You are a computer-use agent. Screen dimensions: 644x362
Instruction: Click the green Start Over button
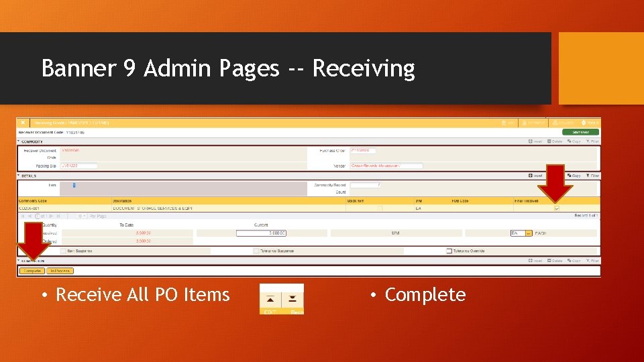tap(580, 132)
